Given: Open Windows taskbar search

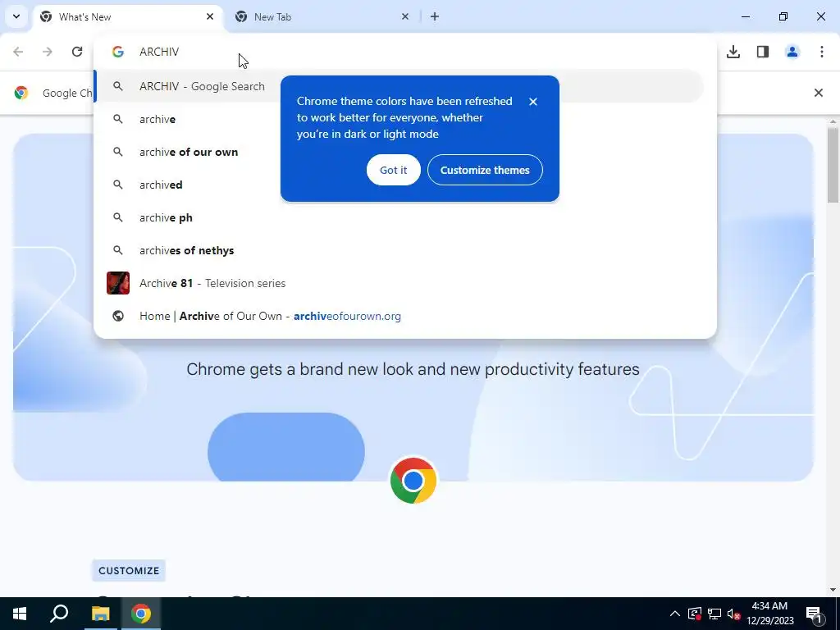Looking at the screenshot, I should pyautogui.click(x=59, y=614).
